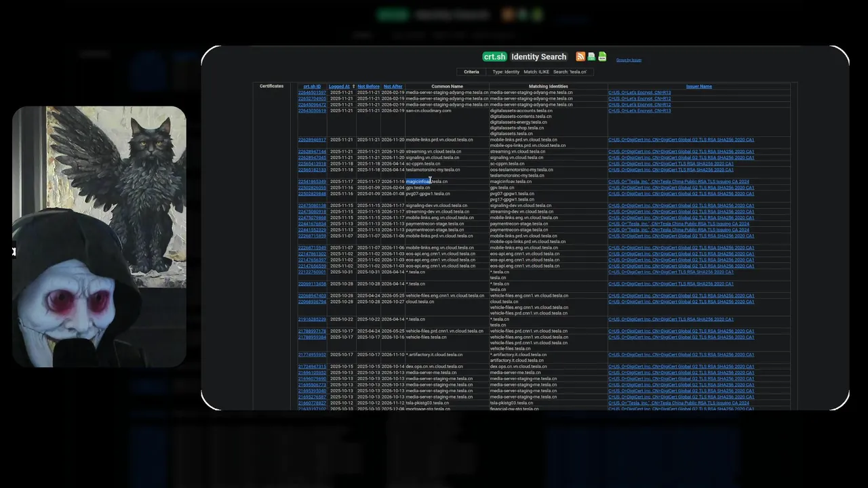Open the DigiCert G2 issuer link for cloud.tesla.cn
The width and height of the screenshot is (868, 488).
pos(681,302)
